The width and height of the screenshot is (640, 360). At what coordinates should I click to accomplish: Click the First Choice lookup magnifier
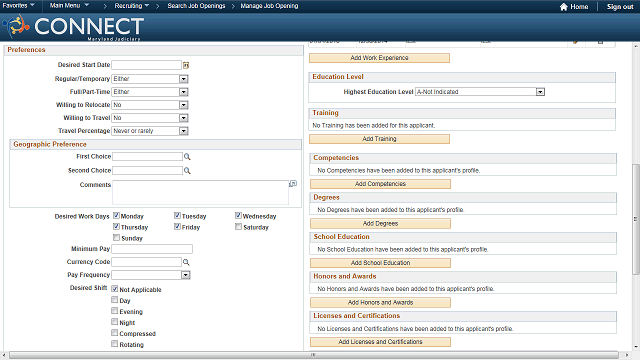(x=187, y=157)
